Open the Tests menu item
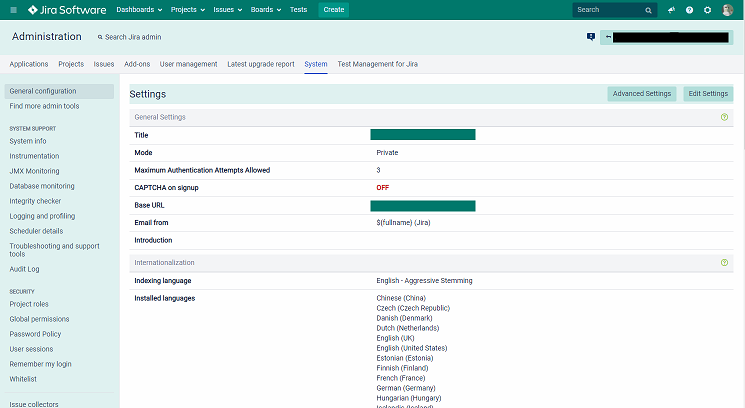 pyautogui.click(x=298, y=9)
